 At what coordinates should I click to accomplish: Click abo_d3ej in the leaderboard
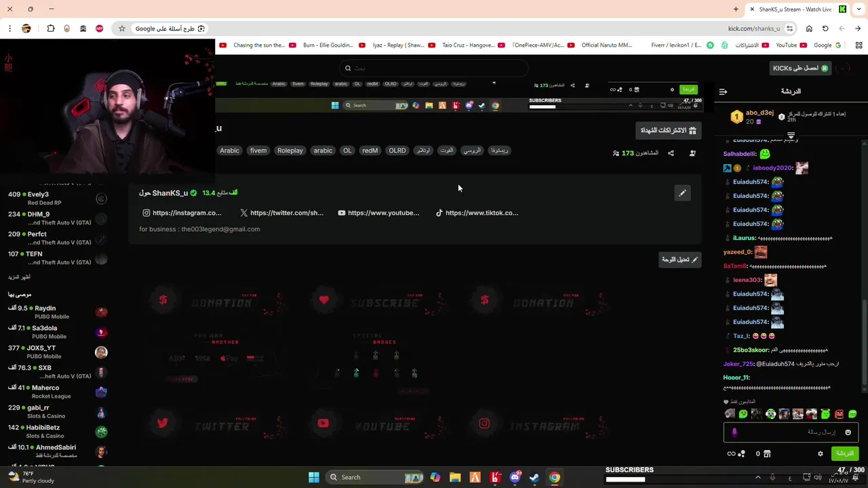pos(759,113)
